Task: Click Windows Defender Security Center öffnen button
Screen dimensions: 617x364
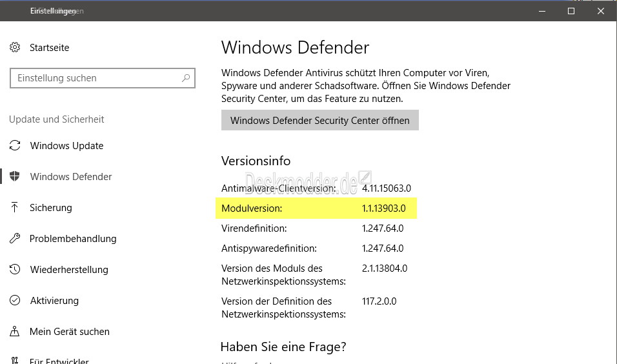Action: coord(320,120)
